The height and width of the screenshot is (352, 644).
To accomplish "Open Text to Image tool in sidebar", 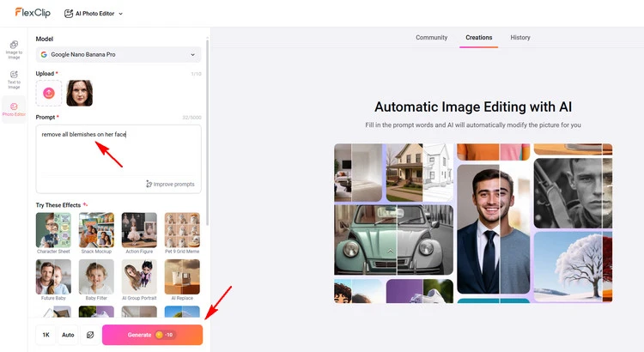I will (x=14, y=79).
